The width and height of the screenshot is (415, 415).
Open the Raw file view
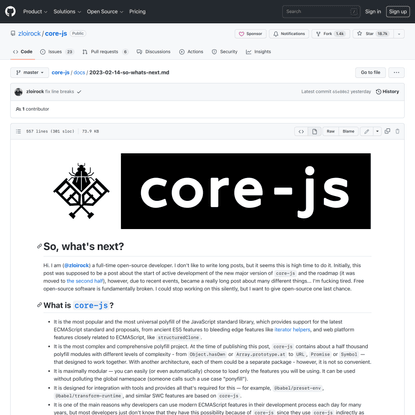click(x=330, y=131)
